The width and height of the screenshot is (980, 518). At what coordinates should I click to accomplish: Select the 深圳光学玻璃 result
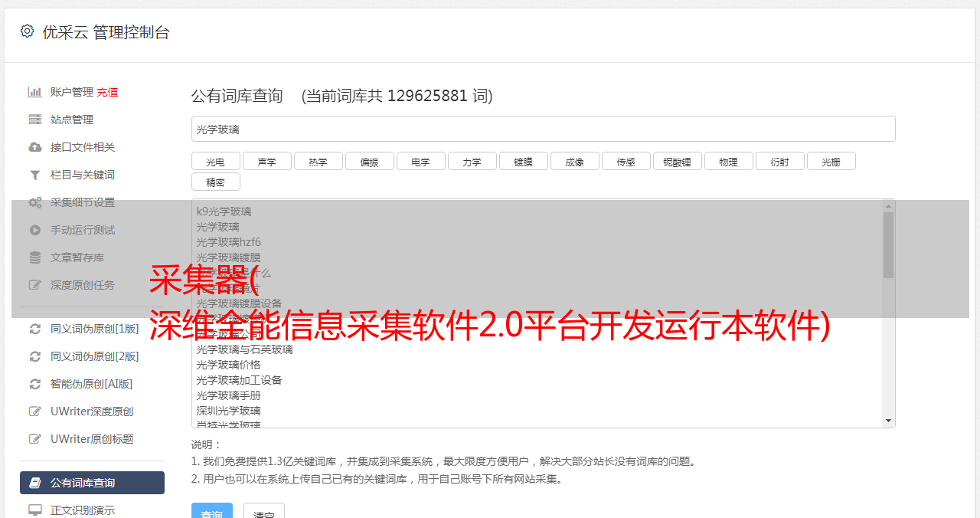(228, 411)
